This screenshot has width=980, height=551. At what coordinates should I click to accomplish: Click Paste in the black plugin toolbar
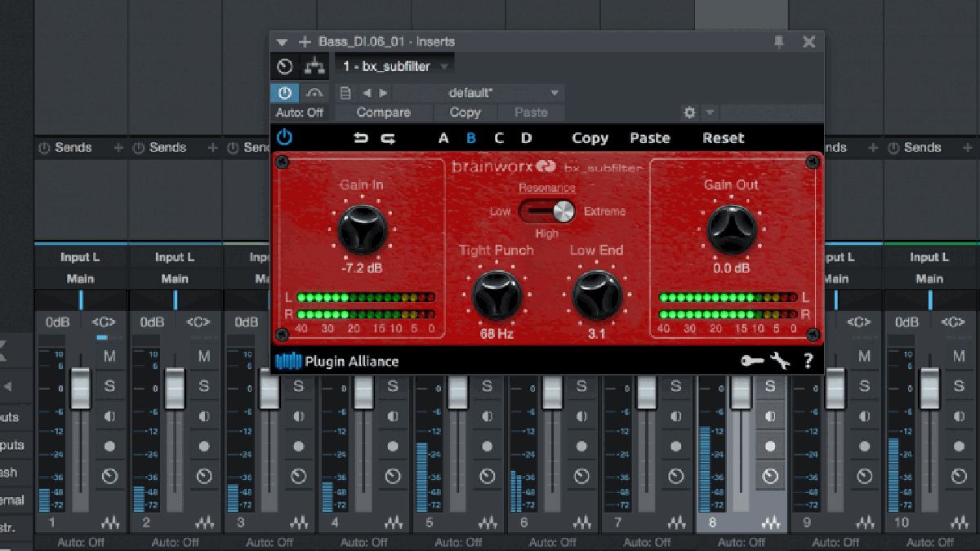pos(650,138)
